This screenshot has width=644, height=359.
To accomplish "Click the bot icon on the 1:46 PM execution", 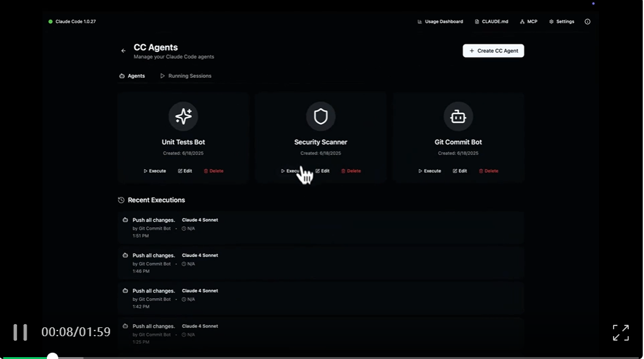I will 125,255.
